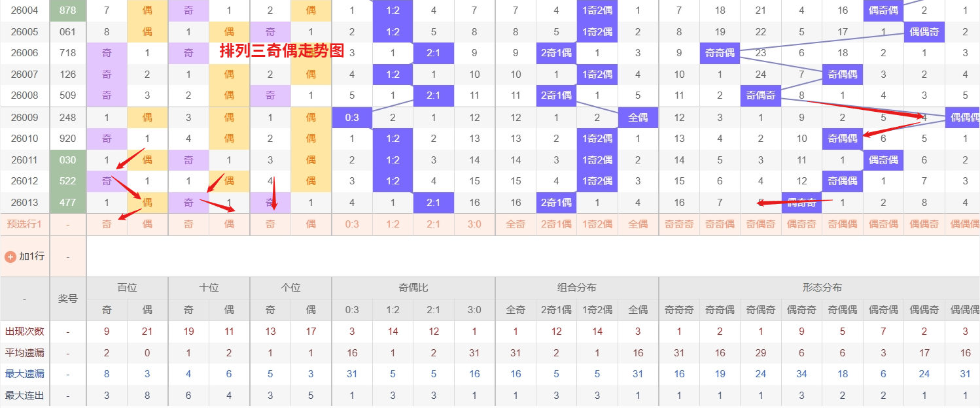Click the highlighted 全偶 cell in row 26009
980x408 pixels.
pyautogui.click(x=638, y=118)
